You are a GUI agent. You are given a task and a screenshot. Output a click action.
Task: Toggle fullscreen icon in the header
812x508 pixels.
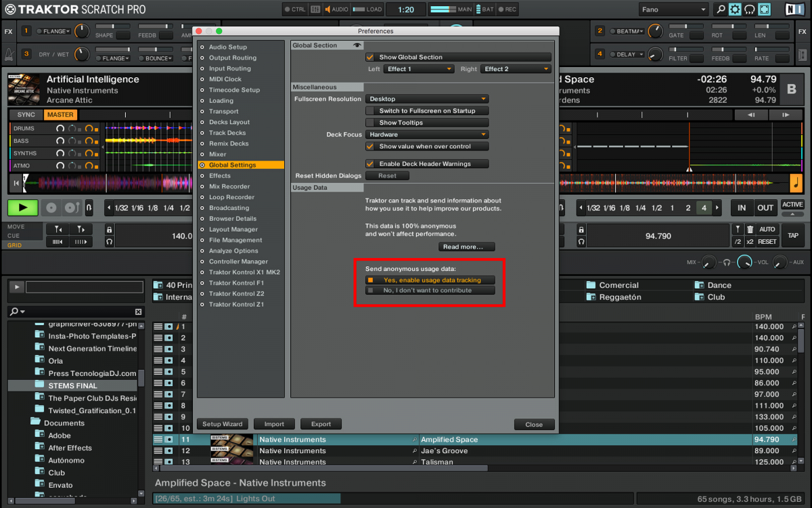[765, 9]
